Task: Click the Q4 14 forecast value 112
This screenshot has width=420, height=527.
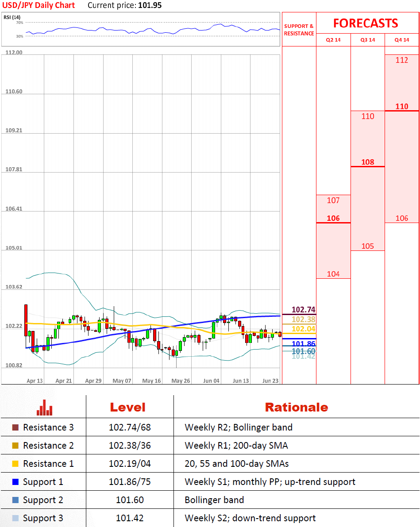Action: pos(402,60)
